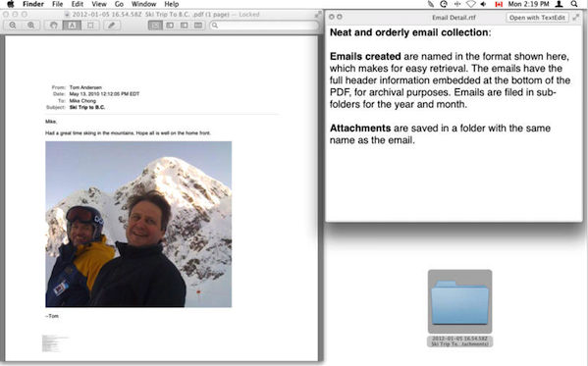Enter full screen in Email Detail.rtf window
Image resolution: width=588 pixels, height=366 pixels.
tap(576, 18)
